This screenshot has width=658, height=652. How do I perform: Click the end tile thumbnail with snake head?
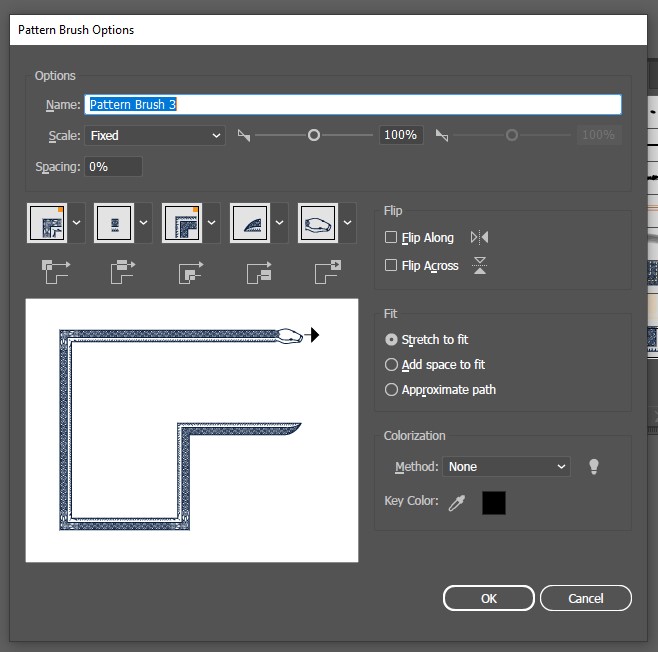318,223
